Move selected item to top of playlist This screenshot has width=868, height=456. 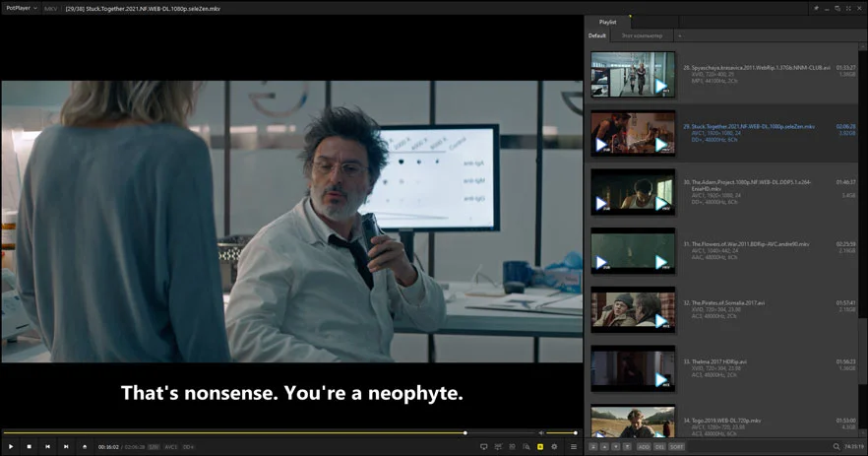592,446
